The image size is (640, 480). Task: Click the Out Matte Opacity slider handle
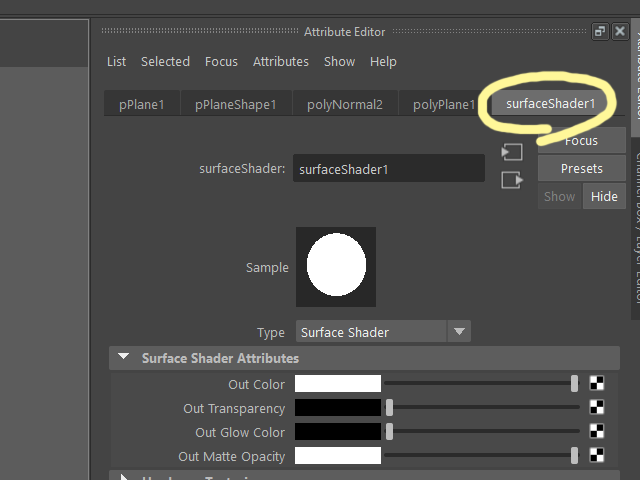click(x=574, y=456)
